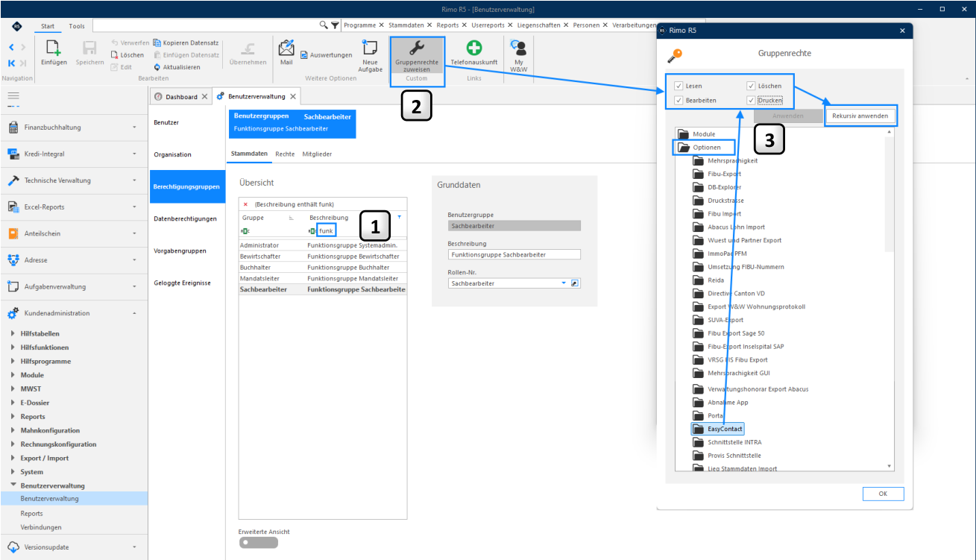Switch to the Tools ribbon tab

pos(77,26)
